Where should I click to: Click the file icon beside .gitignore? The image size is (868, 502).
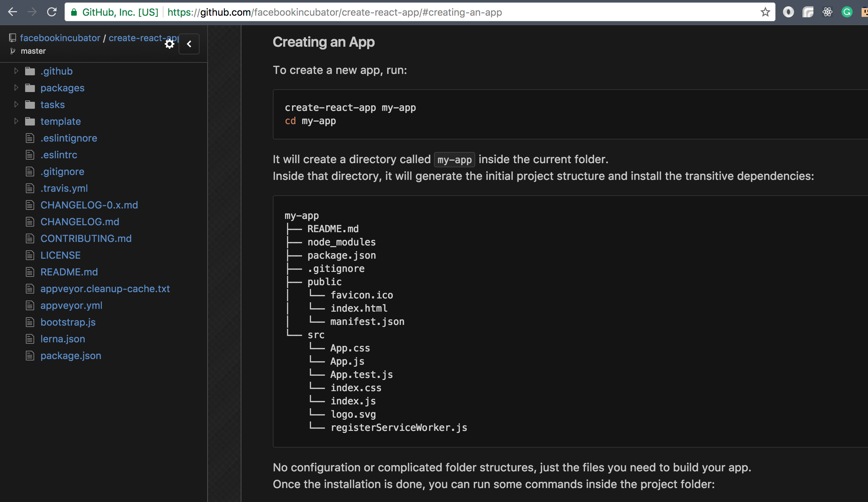click(x=30, y=172)
